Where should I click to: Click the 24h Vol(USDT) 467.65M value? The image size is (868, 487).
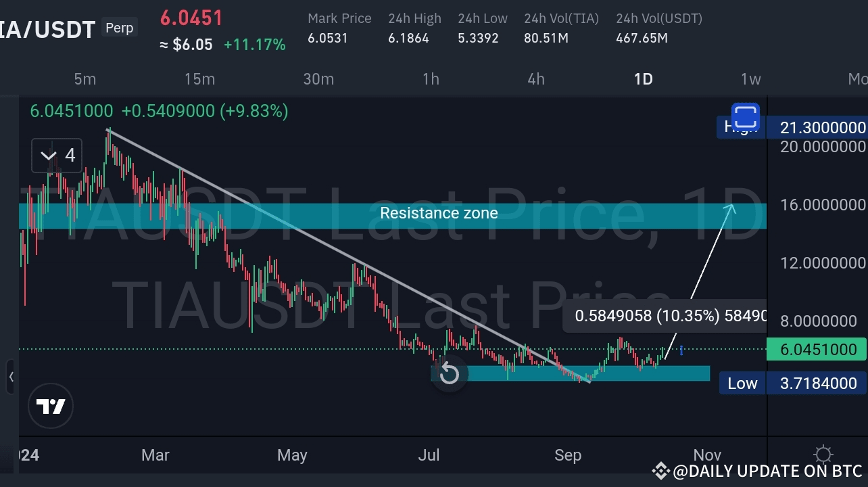[642, 38]
